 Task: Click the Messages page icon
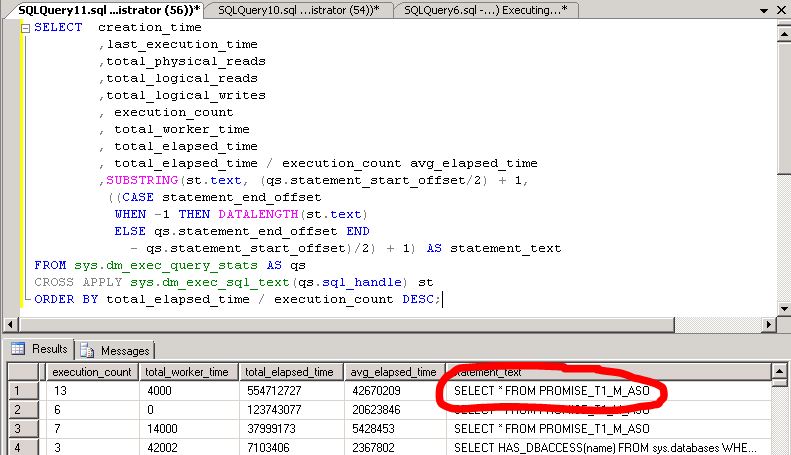(87, 350)
